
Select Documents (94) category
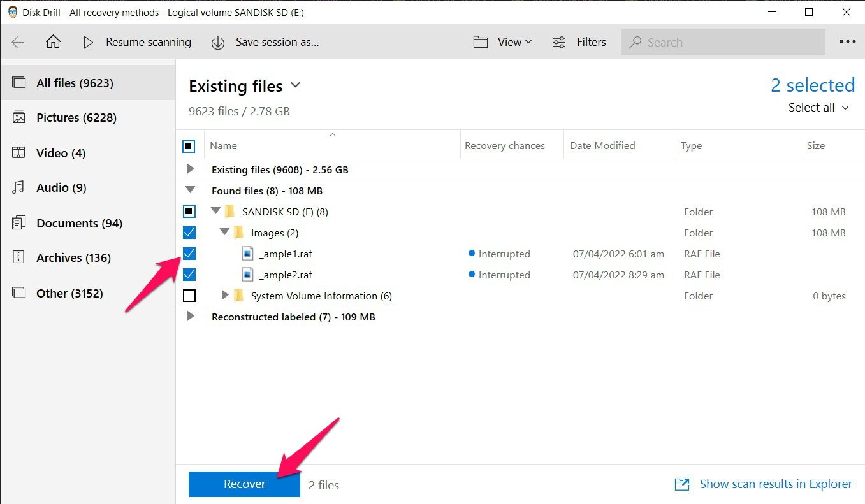click(x=88, y=223)
